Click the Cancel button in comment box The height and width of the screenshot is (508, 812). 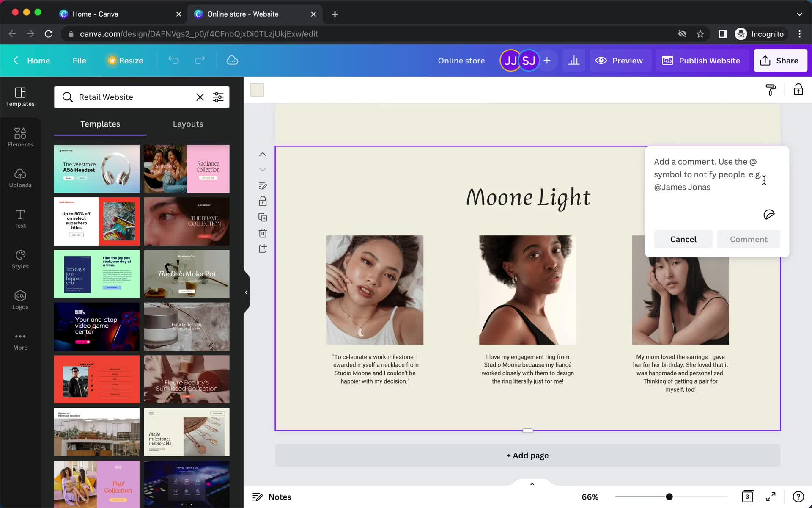(683, 239)
